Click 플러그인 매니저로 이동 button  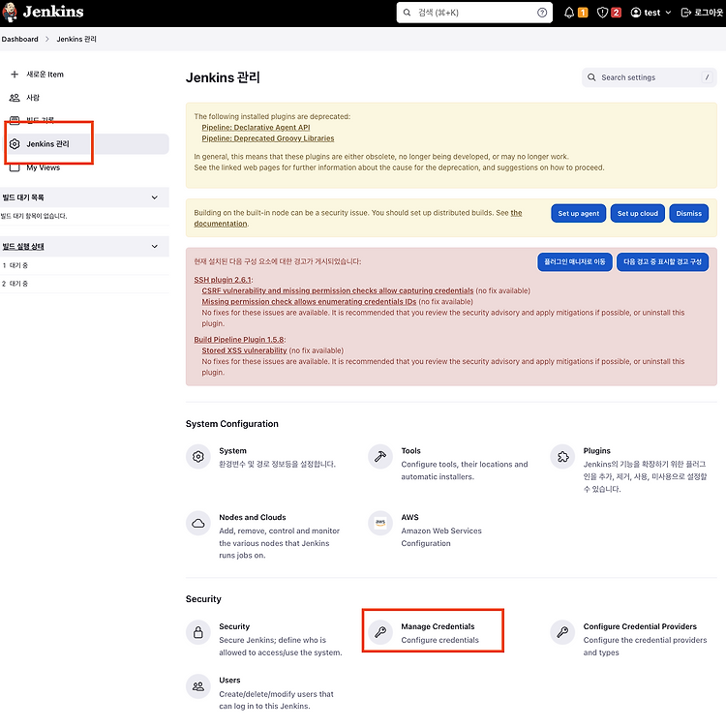click(575, 261)
